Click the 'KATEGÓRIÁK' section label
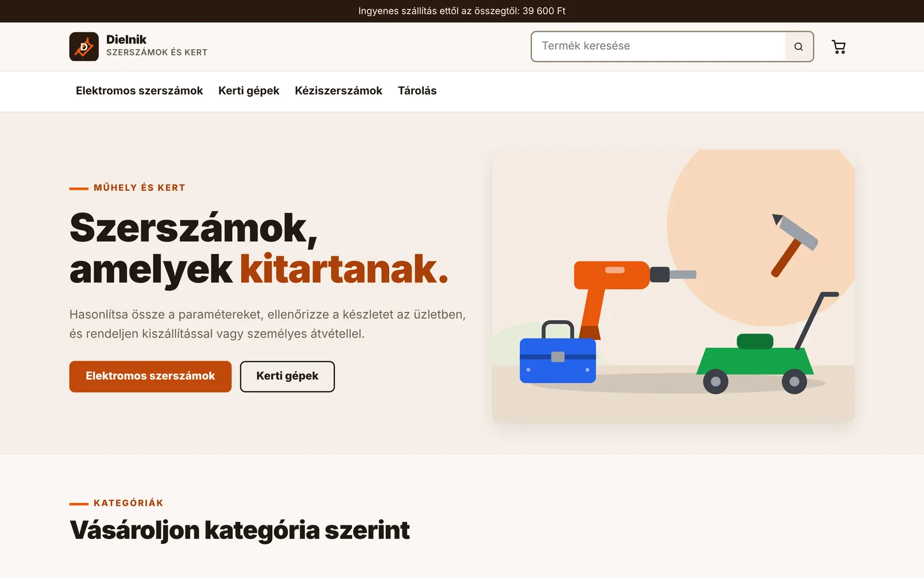The height and width of the screenshot is (578, 924). 128,503
